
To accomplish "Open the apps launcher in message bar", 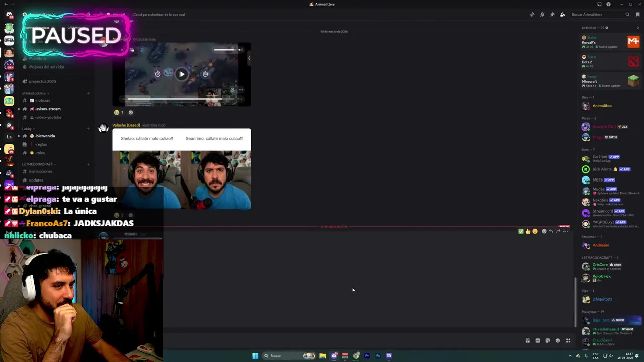I will [x=568, y=340].
